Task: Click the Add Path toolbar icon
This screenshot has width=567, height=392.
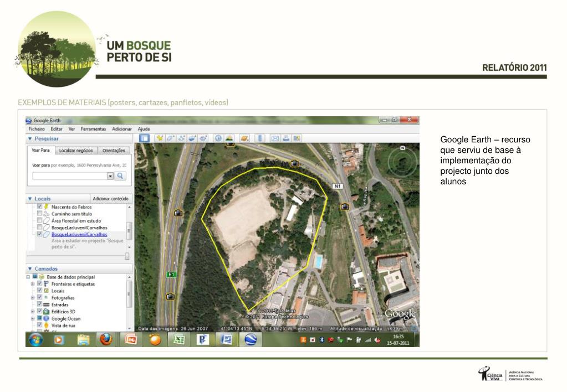Action: pyautogui.click(x=182, y=138)
